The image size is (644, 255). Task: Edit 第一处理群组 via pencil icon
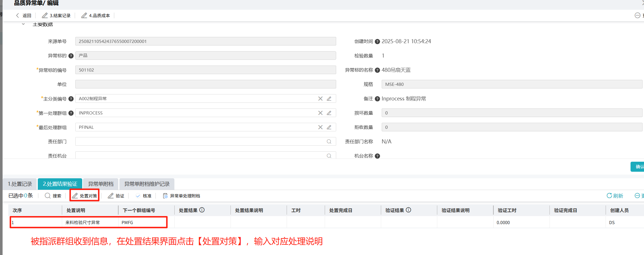(x=329, y=113)
